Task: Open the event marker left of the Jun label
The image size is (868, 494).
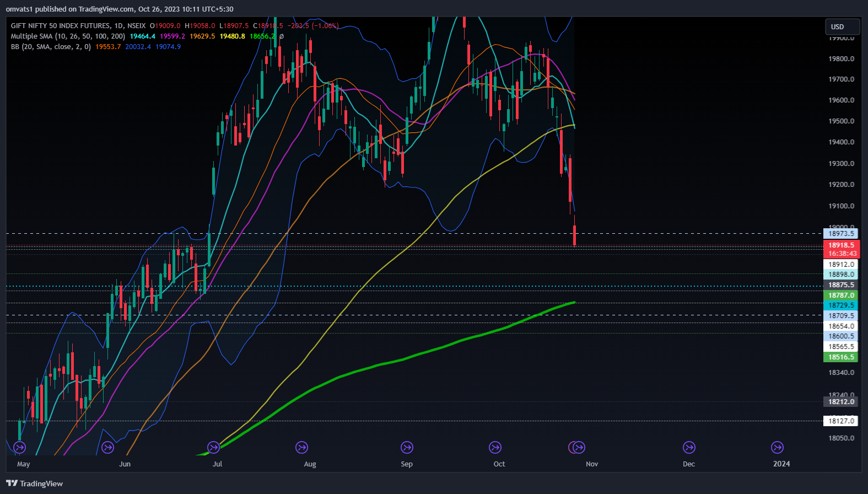Action: coord(107,447)
